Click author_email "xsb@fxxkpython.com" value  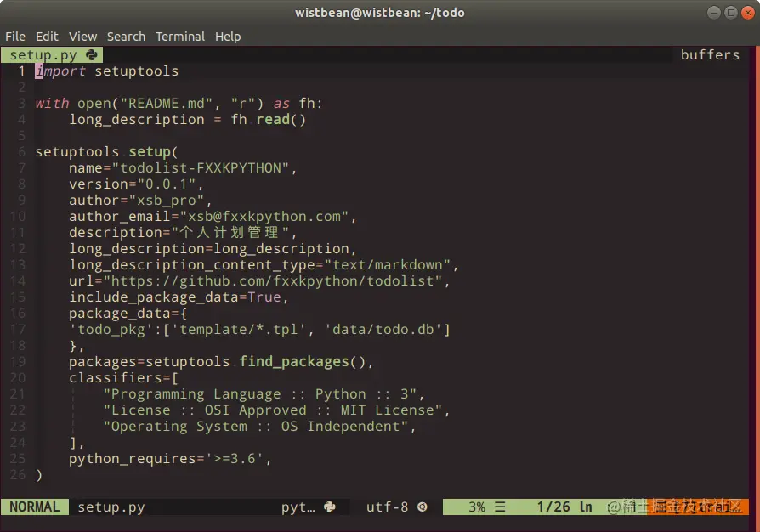(x=264, y=216)
